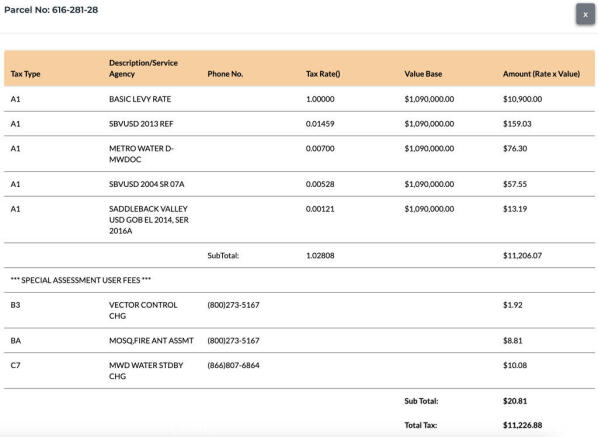Click the VECTOR CONTROL CHG phone number
This screenshot has height=437, width=598.
click(x=233, y=305)
